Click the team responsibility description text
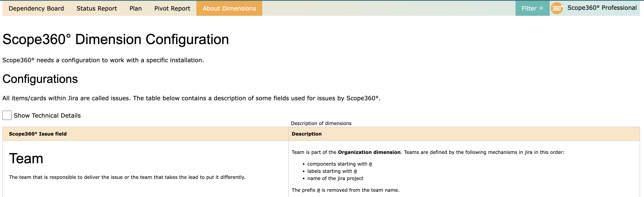Viewport: 644px width, 197px height. (x=127, y=177)
